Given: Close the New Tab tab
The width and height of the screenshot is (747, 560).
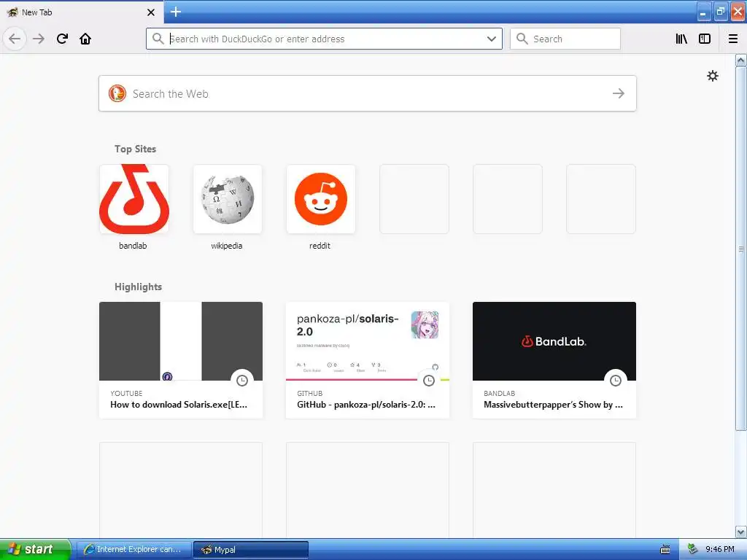Looking at the screenshot, I should click(x=151, y=12).
